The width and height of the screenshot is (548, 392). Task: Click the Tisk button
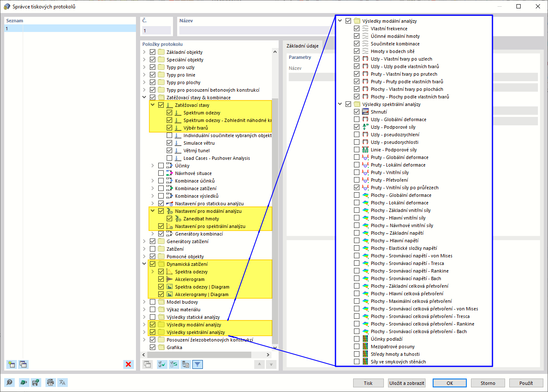coord(368,383)
